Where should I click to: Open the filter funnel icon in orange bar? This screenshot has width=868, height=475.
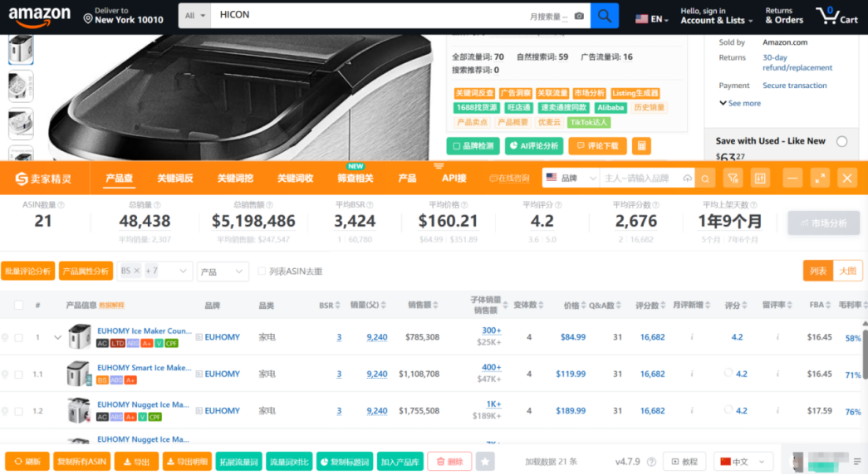coord(733,179)
